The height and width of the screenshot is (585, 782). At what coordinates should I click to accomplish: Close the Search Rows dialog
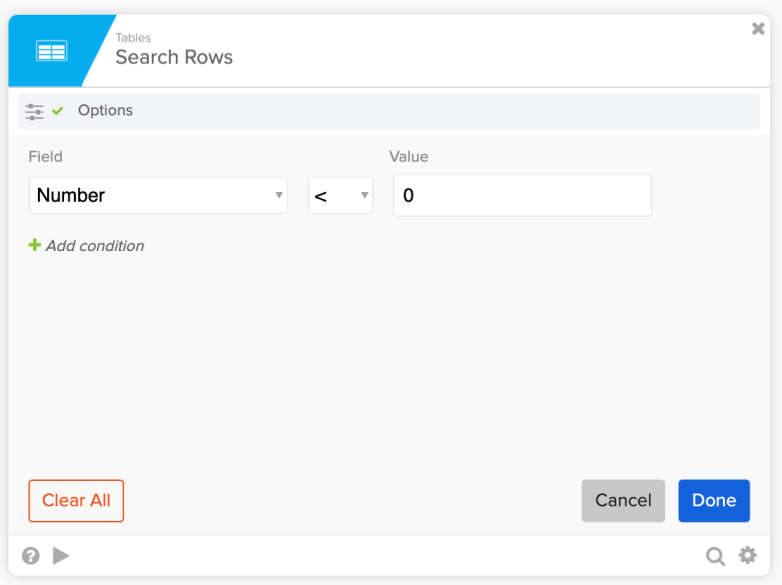(x=758, y=29)
